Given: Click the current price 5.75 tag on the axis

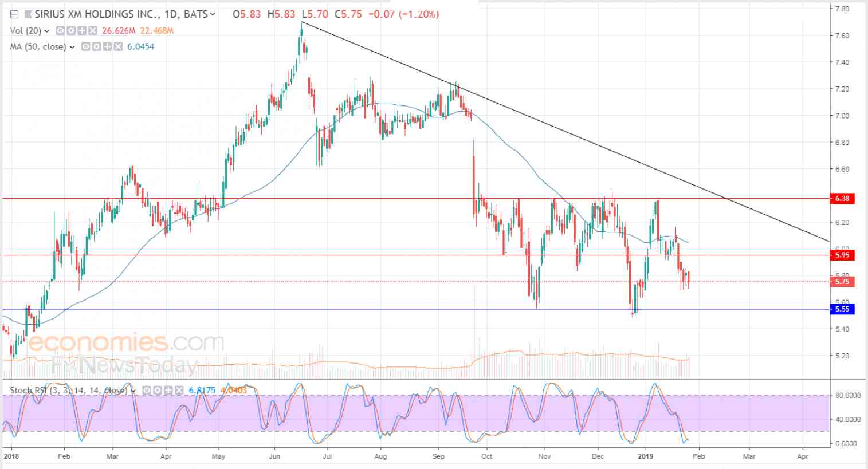Looking at the screenshot, I should coord(842,282).
